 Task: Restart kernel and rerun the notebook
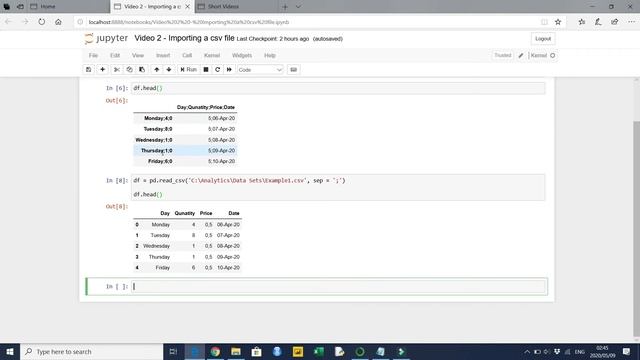click(x=229, y=70)
